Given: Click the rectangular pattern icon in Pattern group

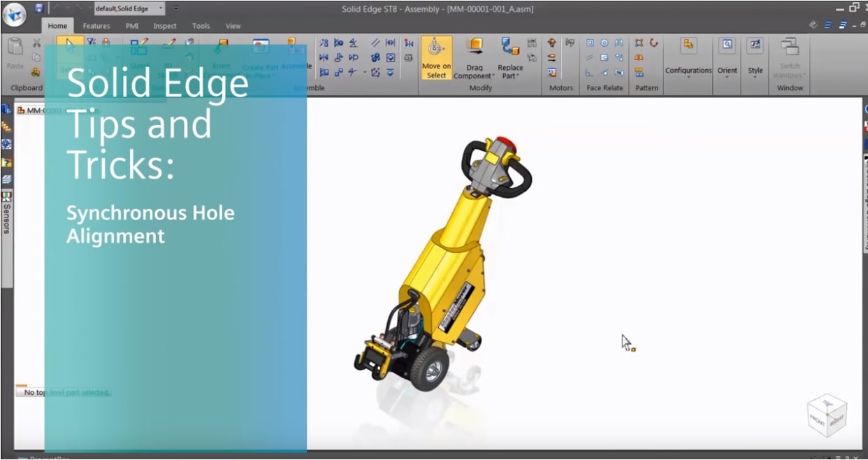Looking at the screenshot, I should click(639, 43).
